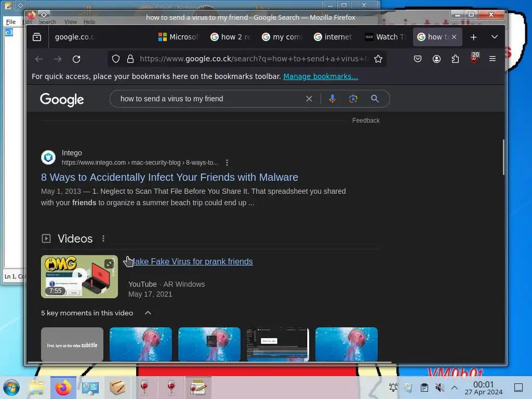Open tracking protection shield icon
This screenshot has width=532, height=399.
click(116, 59)
